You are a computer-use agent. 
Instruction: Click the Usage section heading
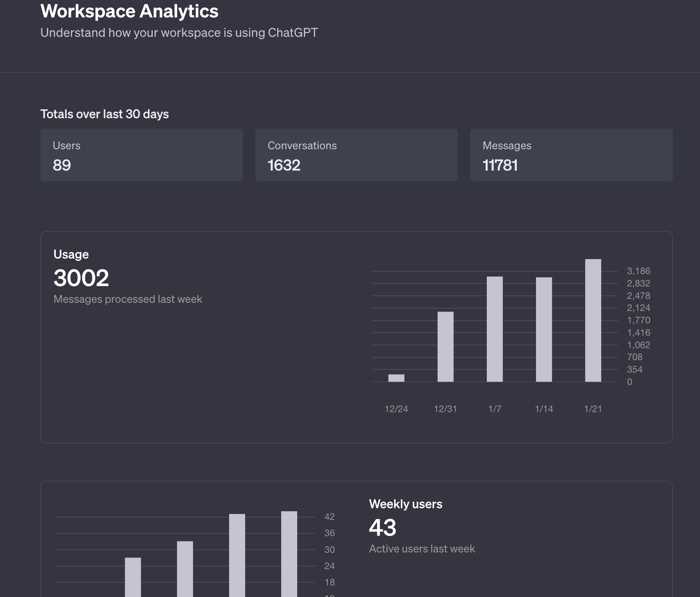pos(71,254)
